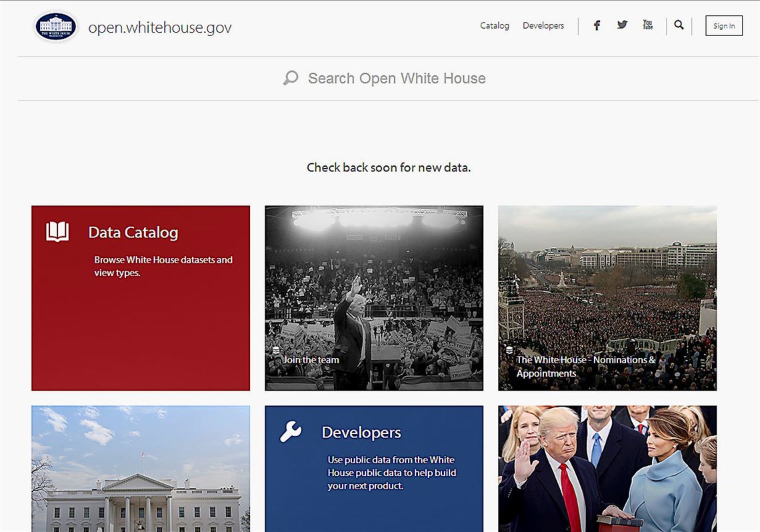Open the White House Facebook page icon
Image resolution: width=760 pixels, height=532 pixels.
[x=597, y=25]
